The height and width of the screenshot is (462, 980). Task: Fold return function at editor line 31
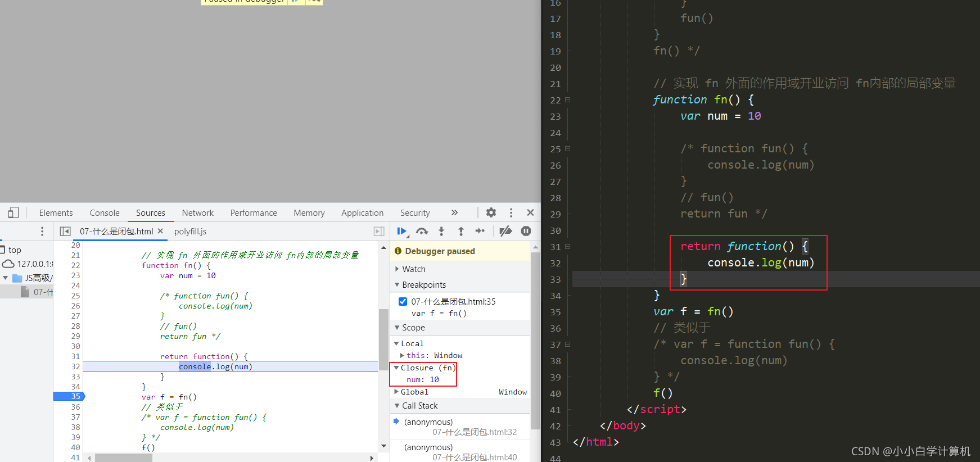(567, 246)
